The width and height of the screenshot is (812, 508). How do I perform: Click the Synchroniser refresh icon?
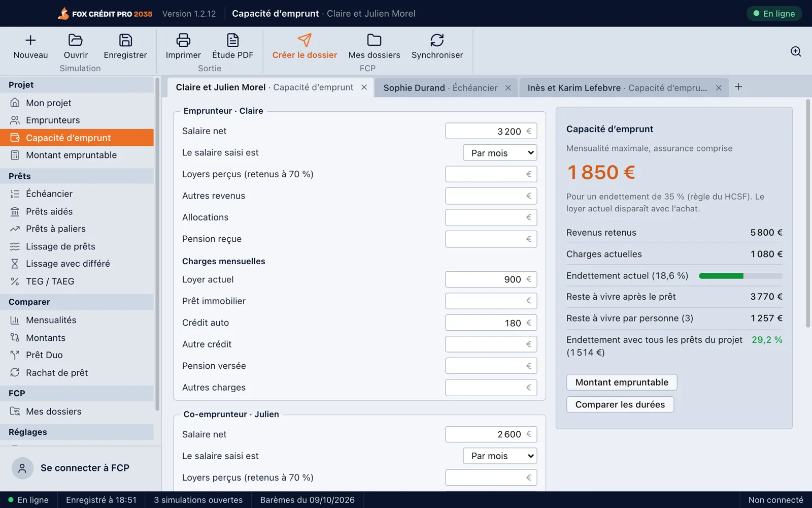click(437, 40)
